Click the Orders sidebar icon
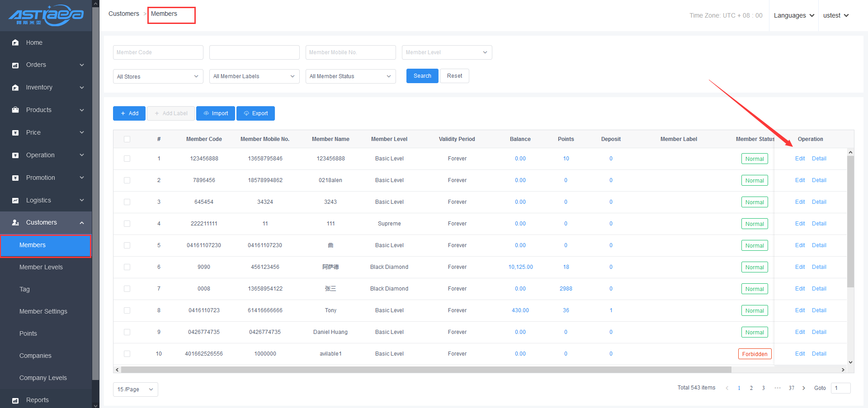The image size is (868, 408). tap(15, 65)
